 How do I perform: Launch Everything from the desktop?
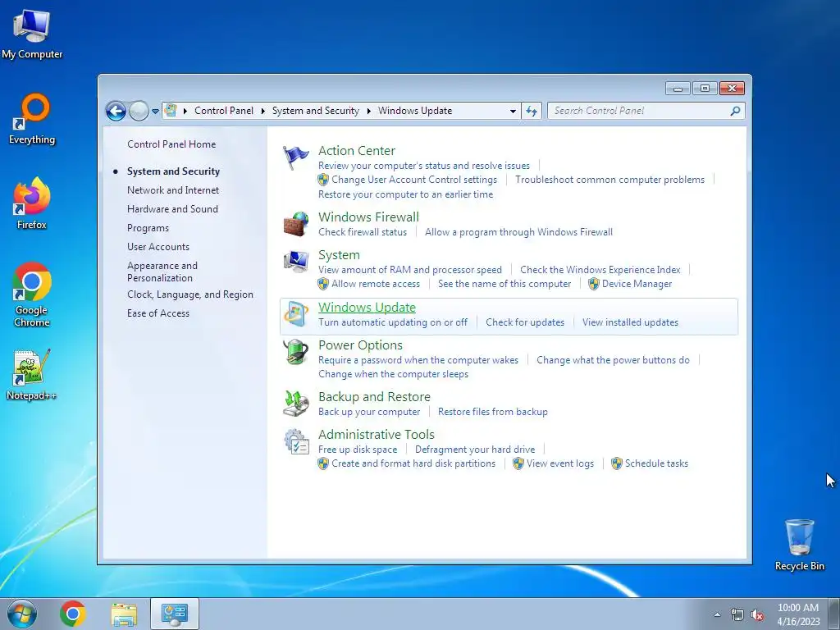[x=32, y=120]
